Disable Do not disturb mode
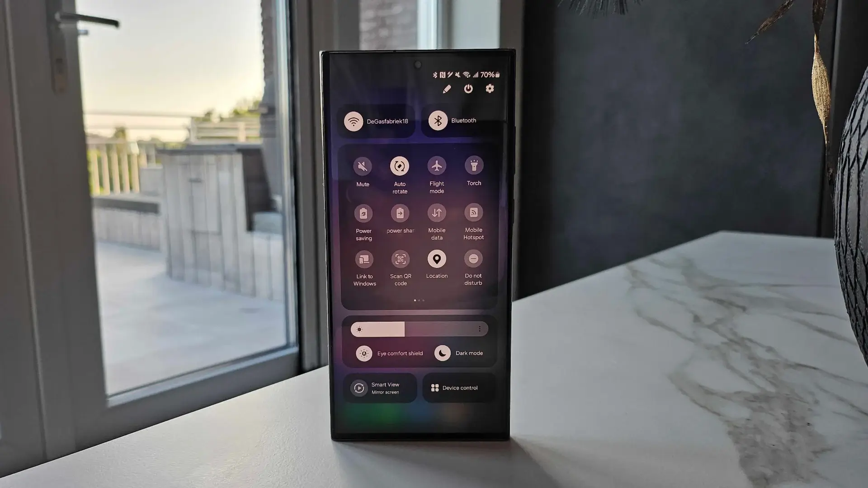Viewport: 868px width, 488px height. 474,258
